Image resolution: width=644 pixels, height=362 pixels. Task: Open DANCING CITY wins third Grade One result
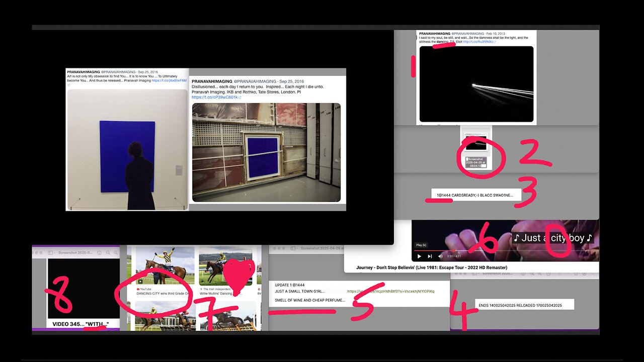tap(162, 294)
